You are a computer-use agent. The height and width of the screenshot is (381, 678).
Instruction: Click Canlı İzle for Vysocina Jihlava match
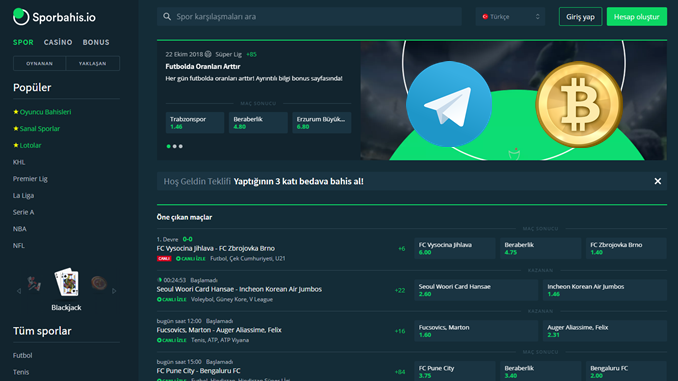pos(190,259)
